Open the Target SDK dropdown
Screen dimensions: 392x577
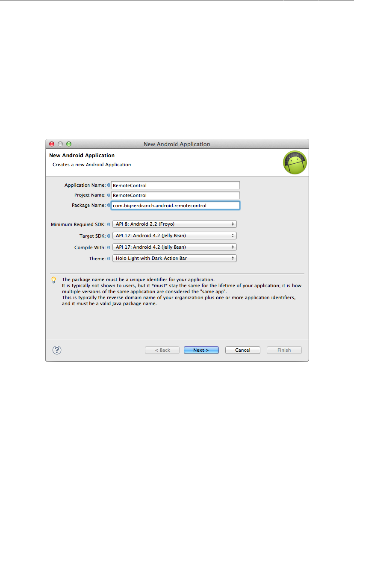[174, 236]
